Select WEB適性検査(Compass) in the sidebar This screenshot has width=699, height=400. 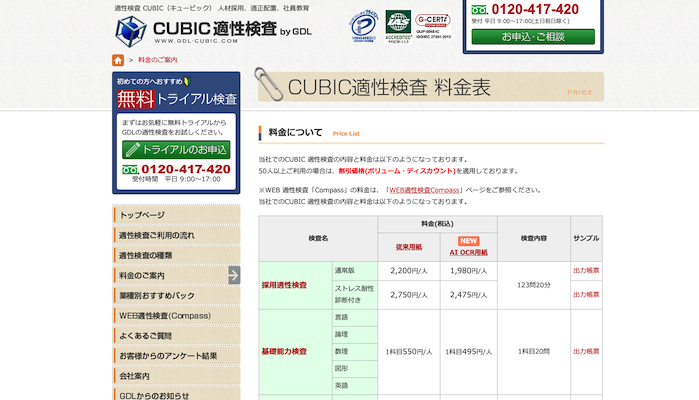coord(176,315)
